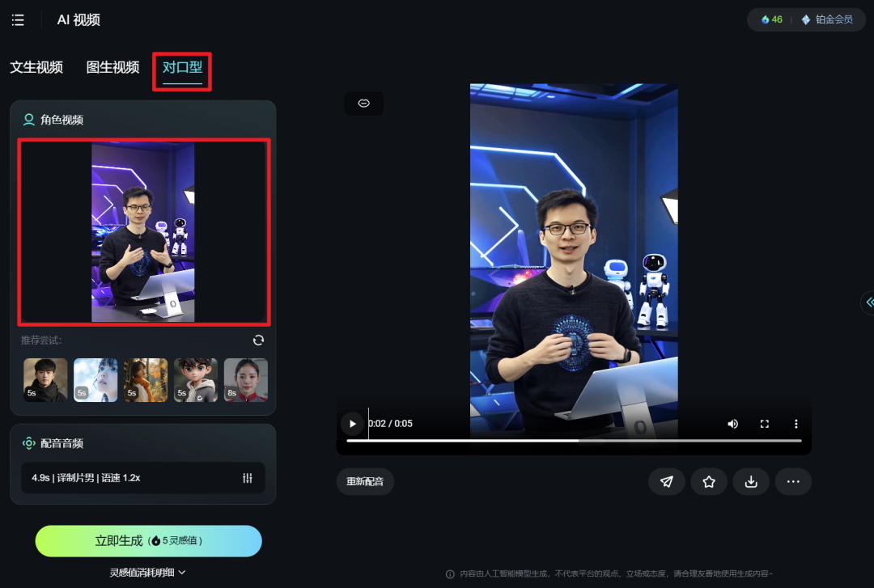The width and height of the screenshot is (874, 588).
Task: Switch to 图生视频 tab
Action: [x=112, y=67]
